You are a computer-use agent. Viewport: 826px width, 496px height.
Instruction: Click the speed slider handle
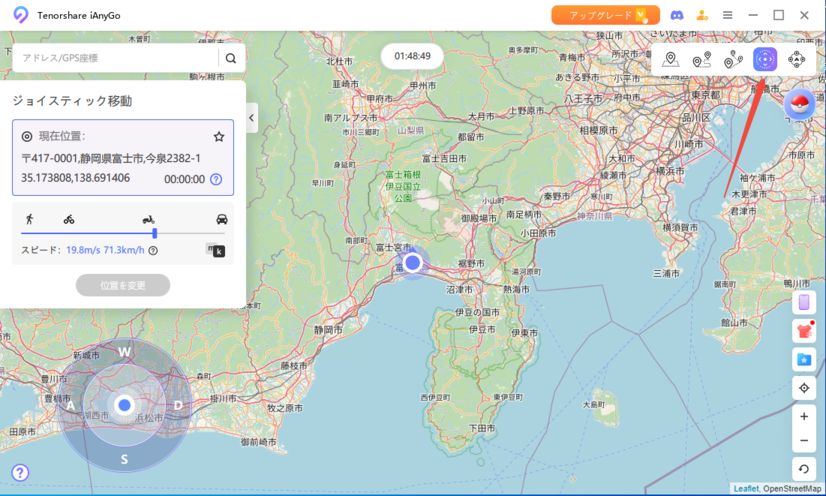[154, 233]
